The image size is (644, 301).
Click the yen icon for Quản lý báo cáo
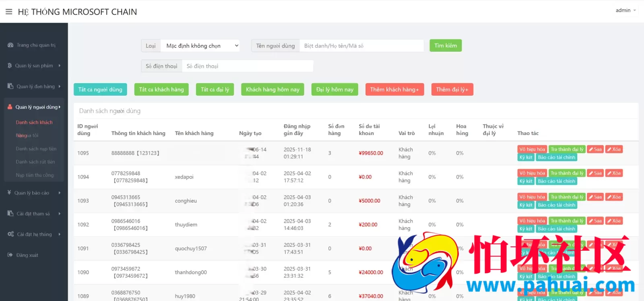pos(9,192)
